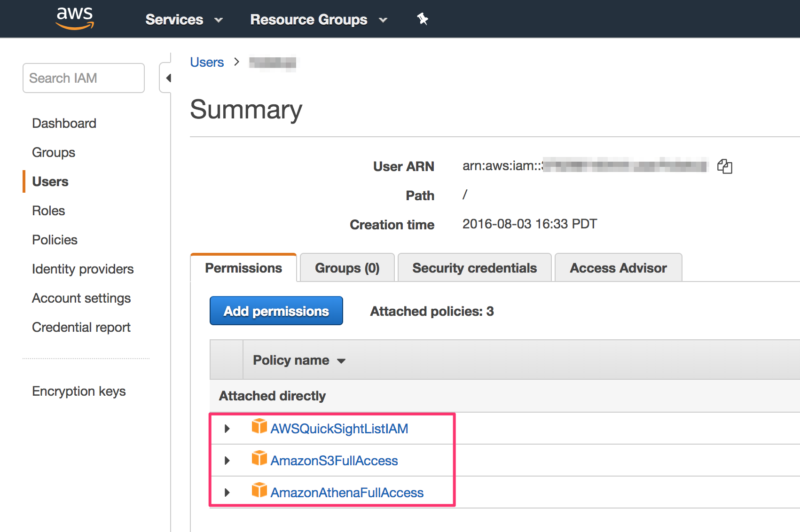The image size is (800, 532).
Task: Open the AmazonS3FullAccess policy link
Action: [334, 461]
